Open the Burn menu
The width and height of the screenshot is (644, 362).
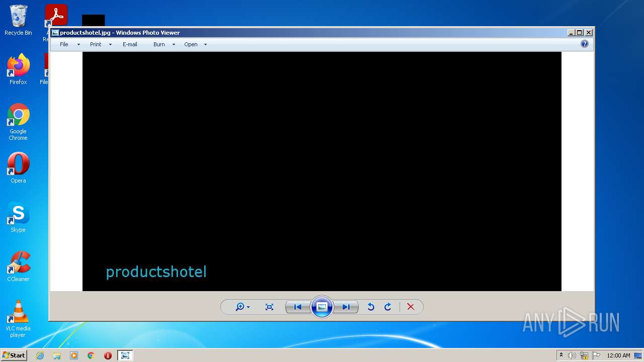[x=159, y=44]
